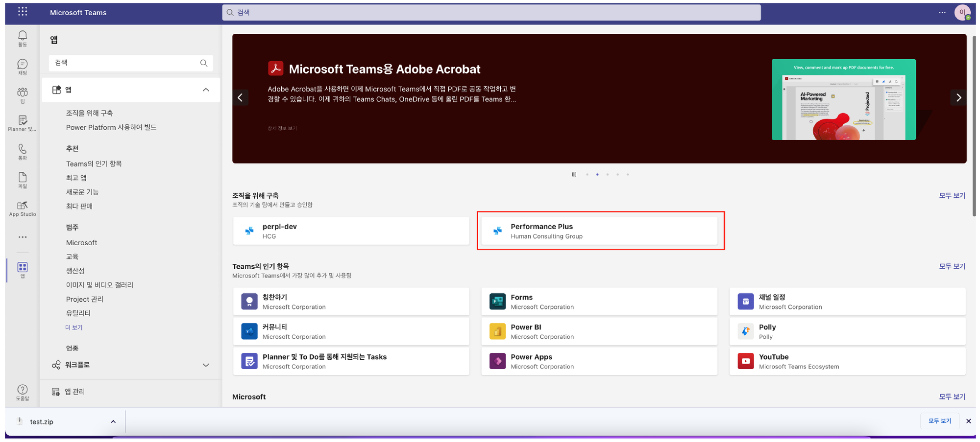Open the Activity bell icon
This screenshot has height=442, width=980.
click(x=23, y=38)
